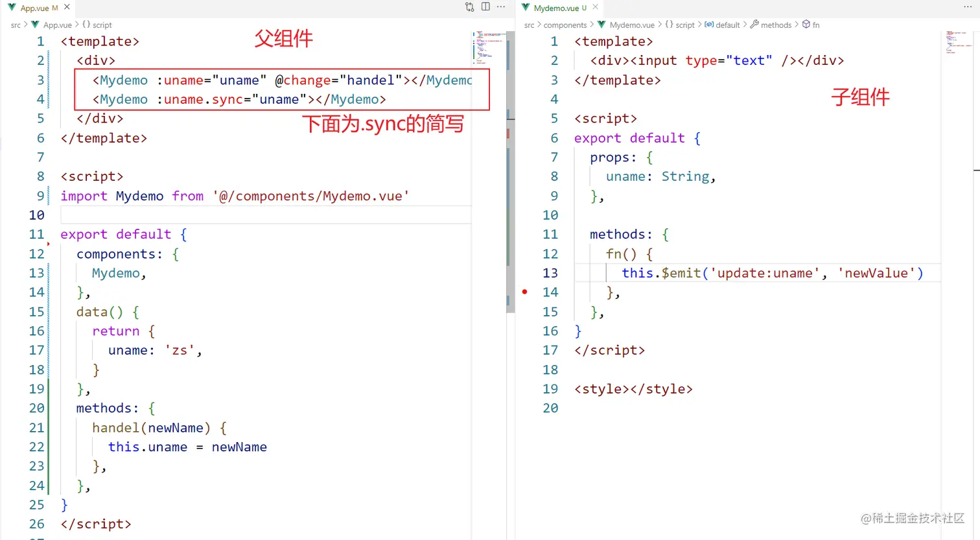Open the components breadcrumb folder
980x540 pixels.
[x=565, y=25]
